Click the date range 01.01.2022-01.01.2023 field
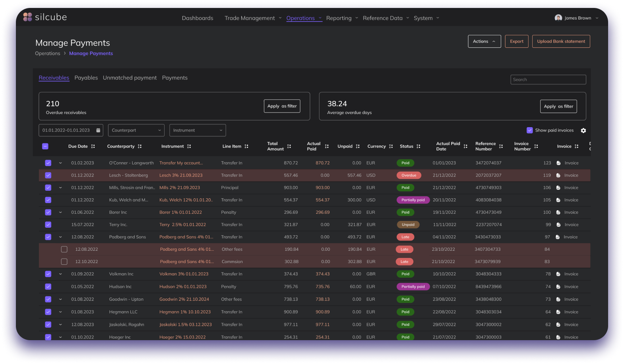This screenshot has height=364, width=624. [71, 130]
